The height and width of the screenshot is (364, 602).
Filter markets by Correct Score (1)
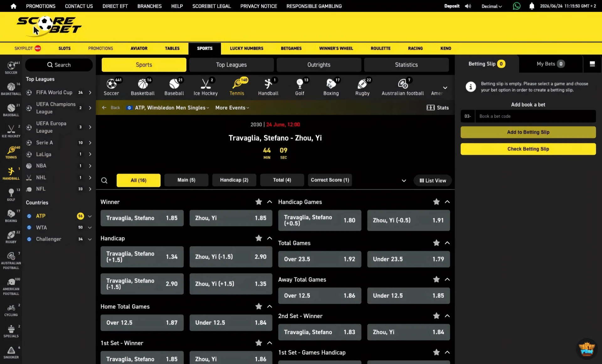point(330,180)
